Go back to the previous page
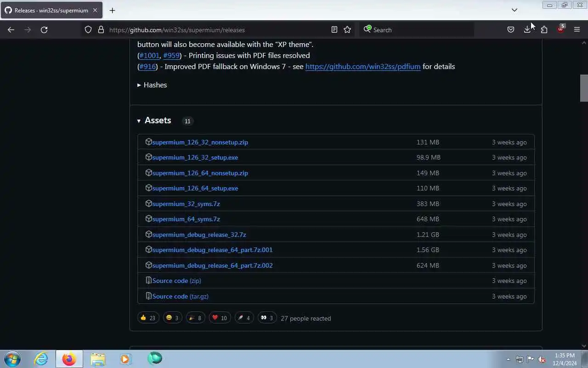 point(11,30)
